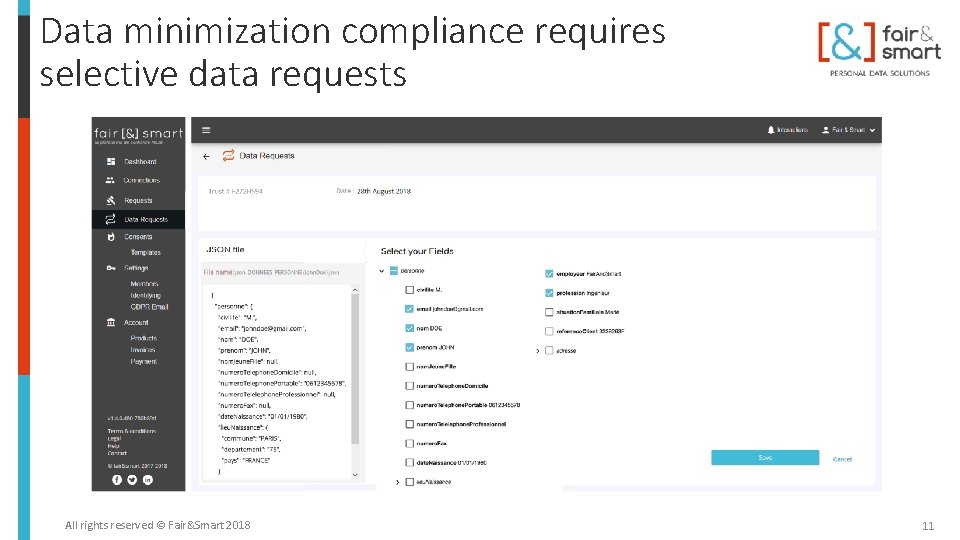Screen dimensions: 960x540
Task: Click the Account bank icon
Action: tap(110, 322)
